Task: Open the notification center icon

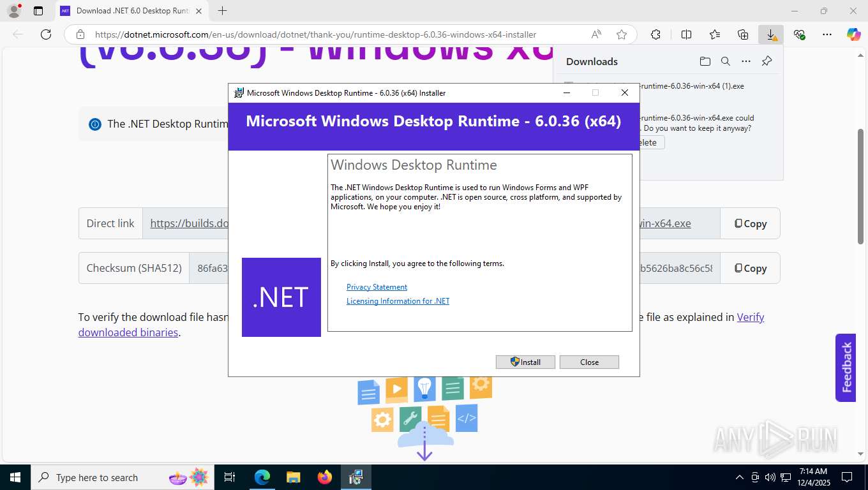Action: tap(847, 477)
